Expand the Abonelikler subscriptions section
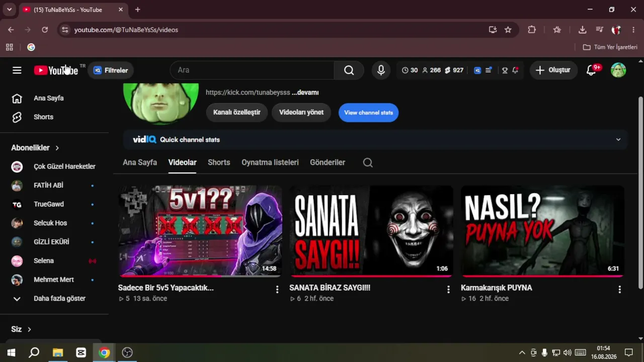 tap(35, 148)
